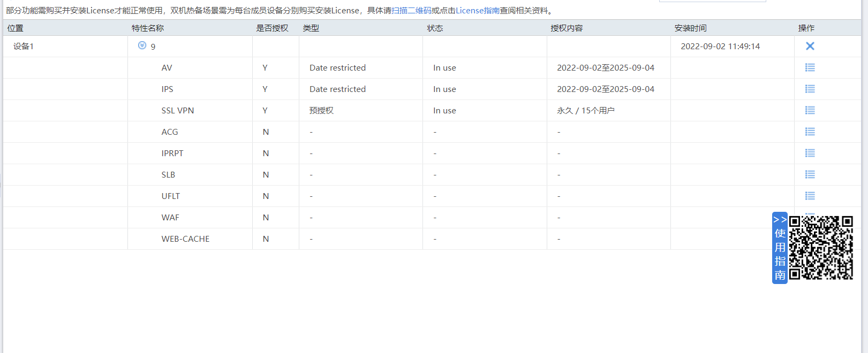Click the 操作 column header
The height and width of the screenshot is (353, 868).
pyautogui.click(x=806, y=28)
